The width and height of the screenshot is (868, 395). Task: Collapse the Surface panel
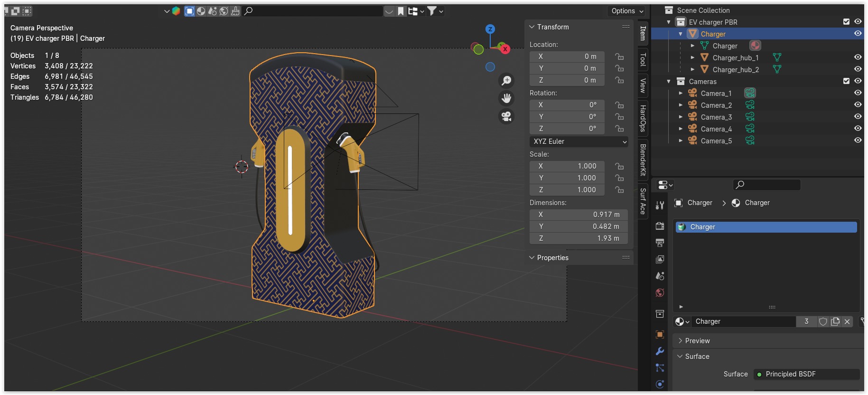[x=681, y=357]
